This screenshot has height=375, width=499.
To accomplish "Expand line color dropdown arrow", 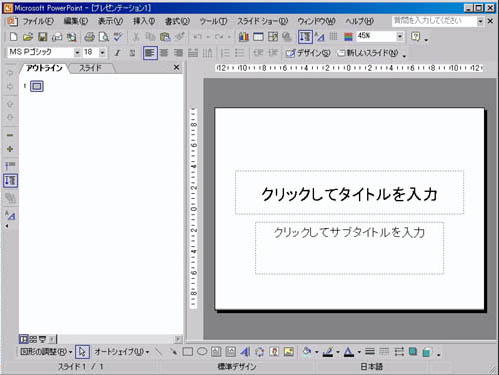I will point(338,352).
